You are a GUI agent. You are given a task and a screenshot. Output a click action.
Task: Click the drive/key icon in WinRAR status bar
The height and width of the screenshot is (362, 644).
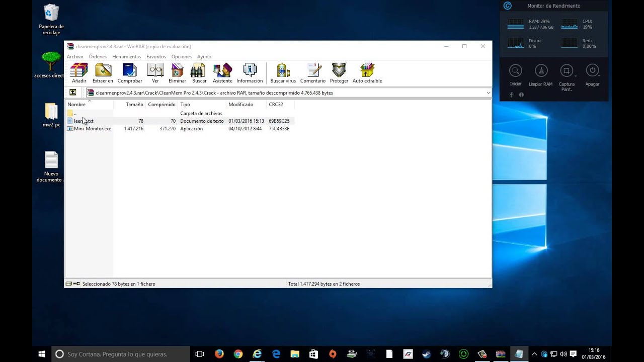point(72,284)
